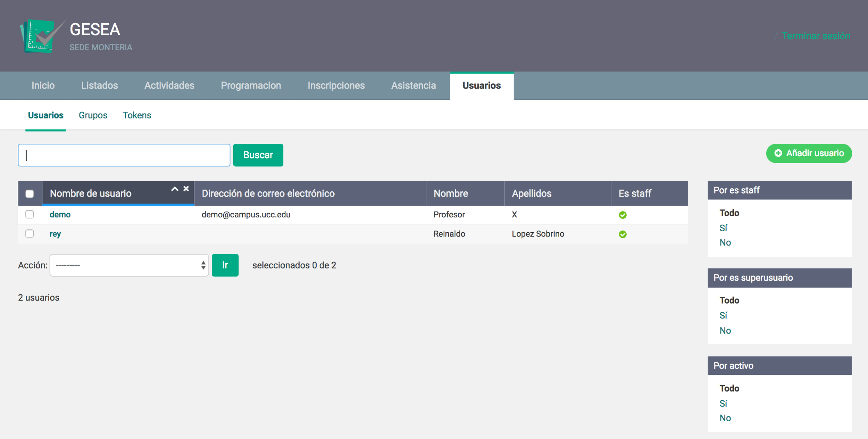Click green staff checkmark for rey
The width and height of the screenshot is (868, 439).
pos(623,234)
